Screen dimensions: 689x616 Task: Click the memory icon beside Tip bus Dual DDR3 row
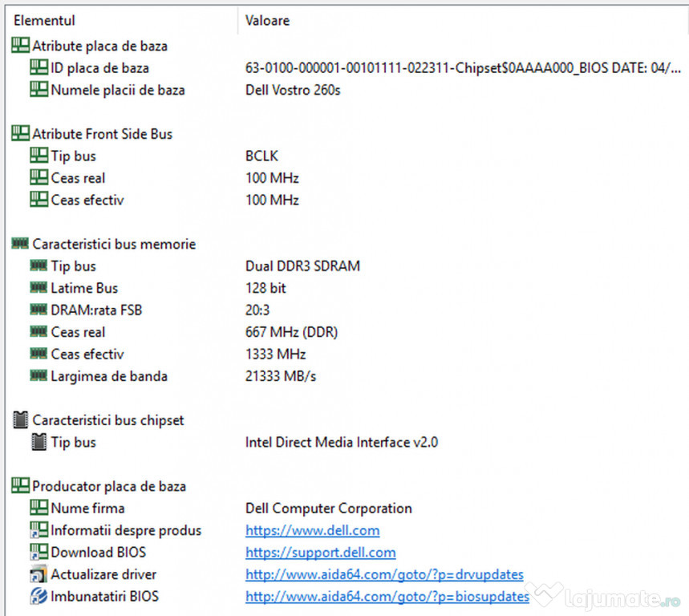point(39,265)
